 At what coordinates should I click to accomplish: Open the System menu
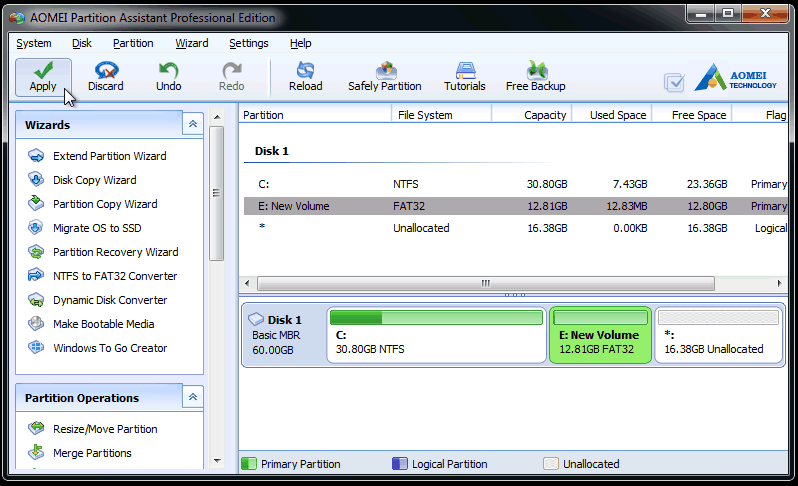pyautogui.click(x=34, y=43)
